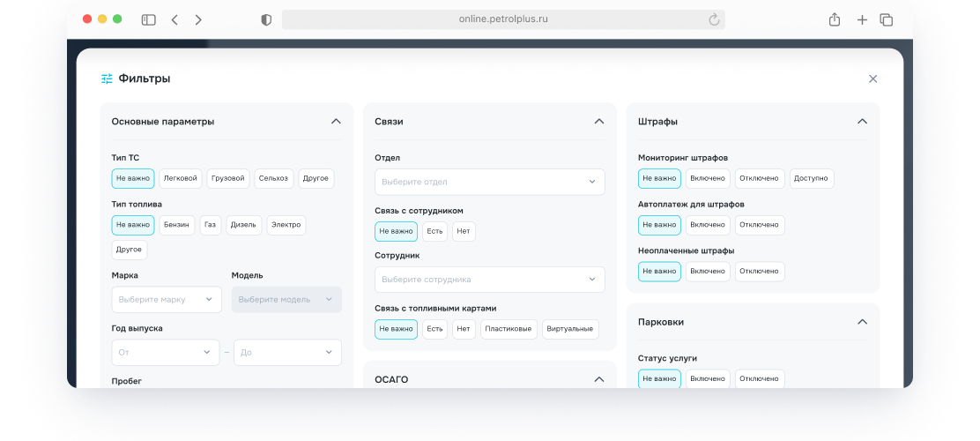Open the Выберите отдел dropdown

pos(490,182)
